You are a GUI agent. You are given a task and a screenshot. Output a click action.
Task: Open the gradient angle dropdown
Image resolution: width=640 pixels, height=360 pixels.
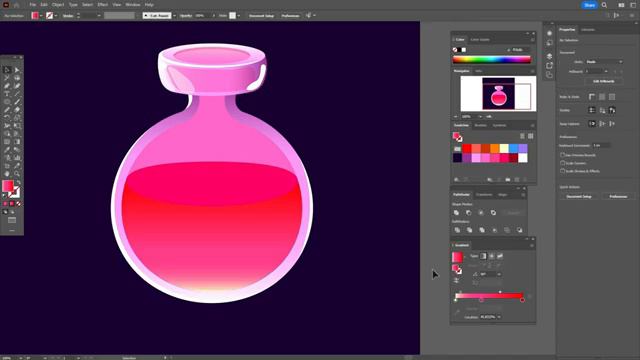coord(499,274)
